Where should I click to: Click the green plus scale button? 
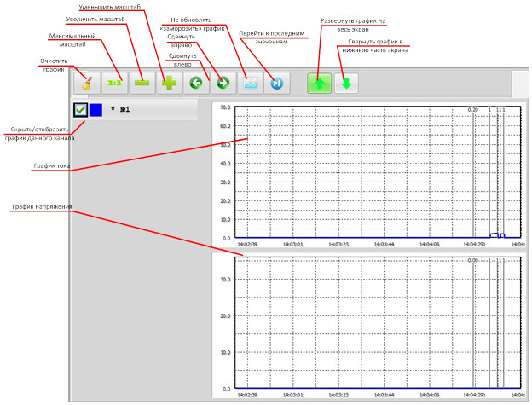click(x=171, y=83)
